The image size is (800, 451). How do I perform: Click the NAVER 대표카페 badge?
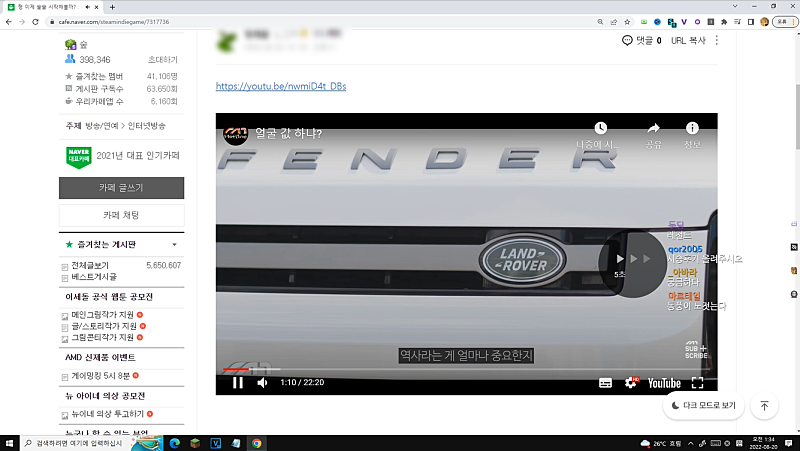[79, 158]
